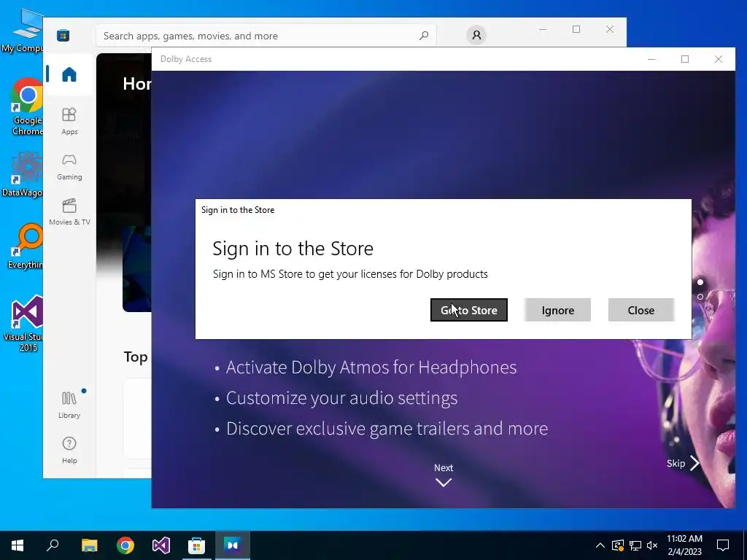The height and width of the screenshot is (560, 747).
Task: Select the first page indicator dot
Action: point(700,282)
